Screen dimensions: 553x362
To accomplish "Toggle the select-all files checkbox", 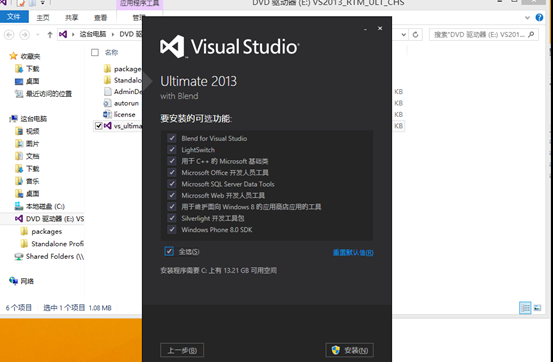I will pyautogui.click(x=95, y=53).
